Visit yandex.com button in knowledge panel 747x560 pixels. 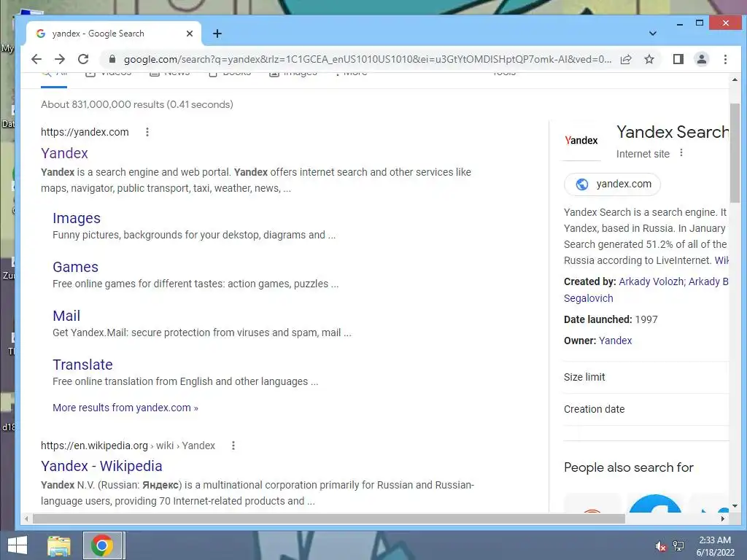pyautogui.click(x=612, y=184)
